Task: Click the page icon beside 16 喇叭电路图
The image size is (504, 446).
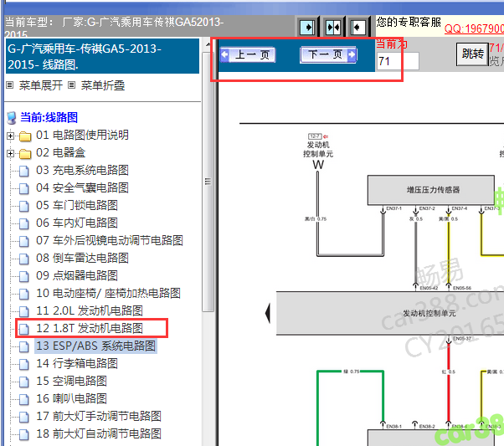Action: tap(24, 399)
